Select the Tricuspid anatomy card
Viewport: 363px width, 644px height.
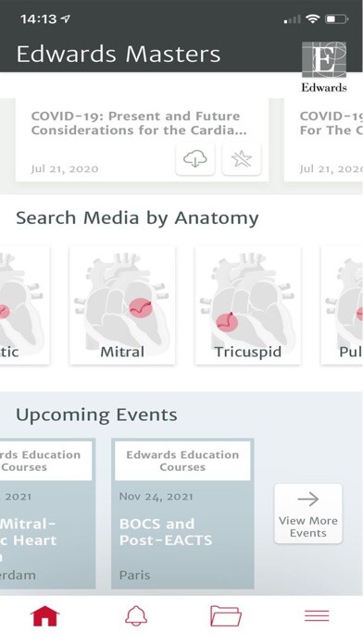tap(248, 305)
